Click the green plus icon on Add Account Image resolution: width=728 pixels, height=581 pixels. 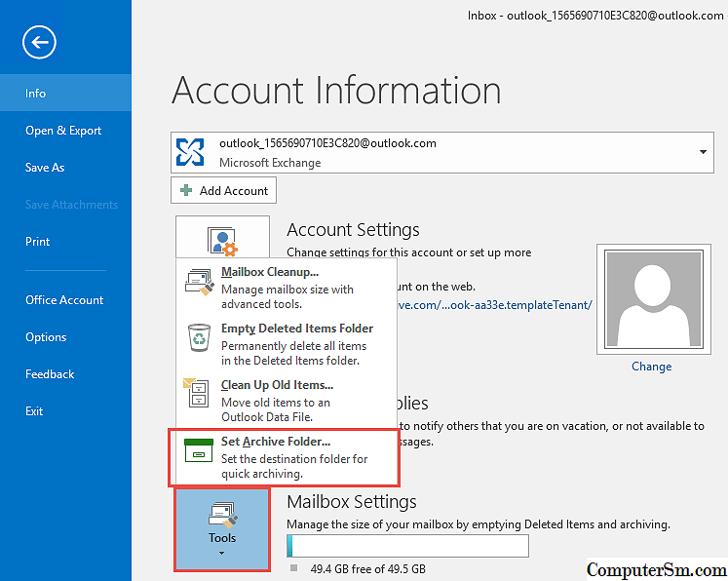click(x=186, y=190)
